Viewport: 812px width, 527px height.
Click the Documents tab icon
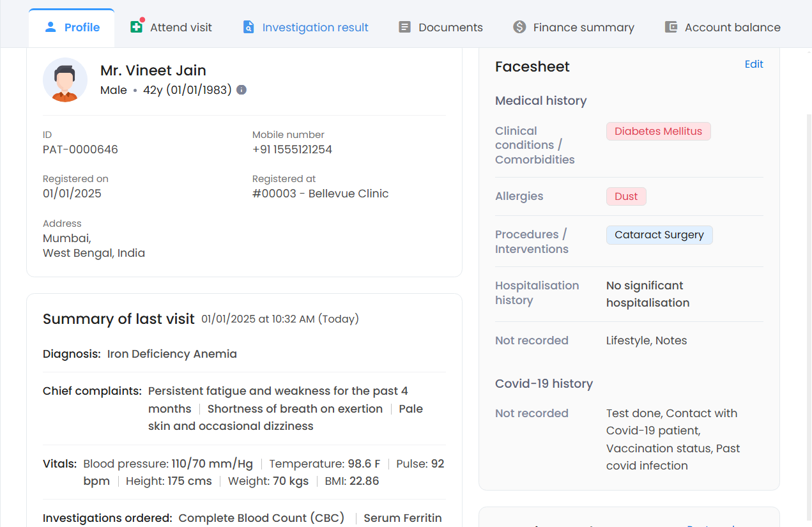(x=404, y=27)
